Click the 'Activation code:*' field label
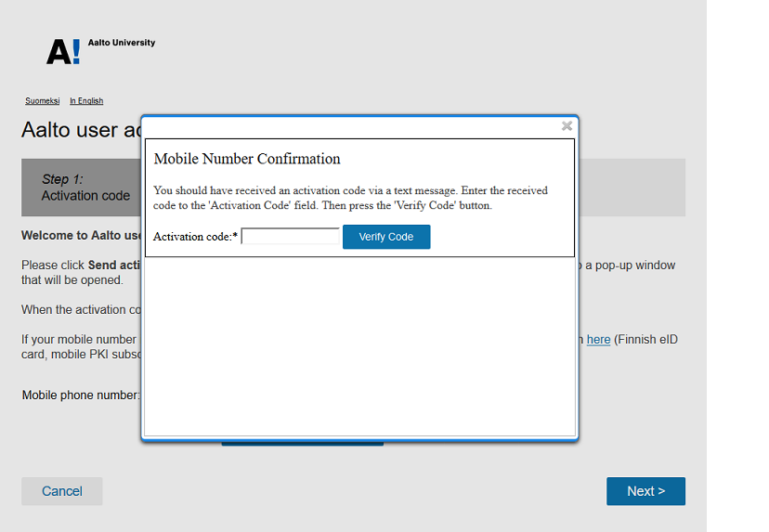769x532 pixels. (x=195, y=237)
